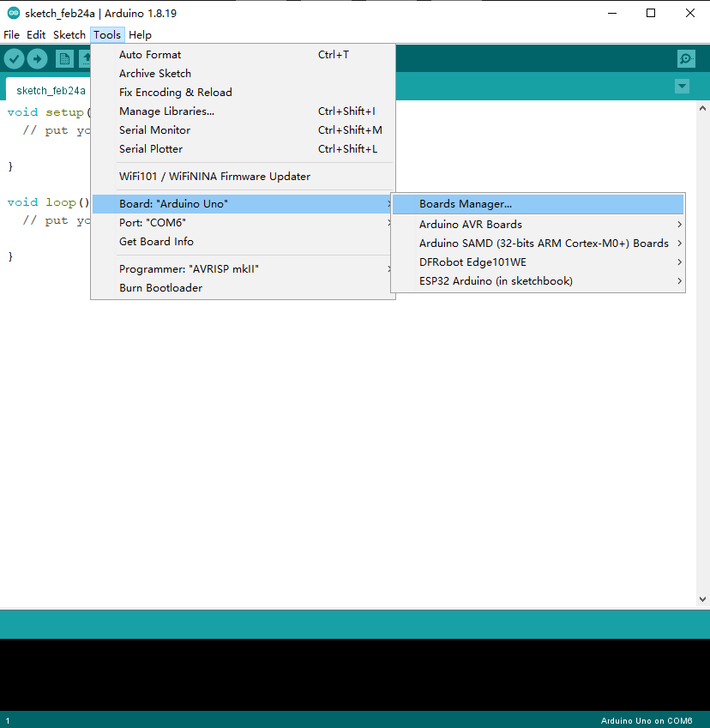Click 'Arduino Uno on COM6' status text
This screenshot has height=728, width=710.
coord(647,720)
